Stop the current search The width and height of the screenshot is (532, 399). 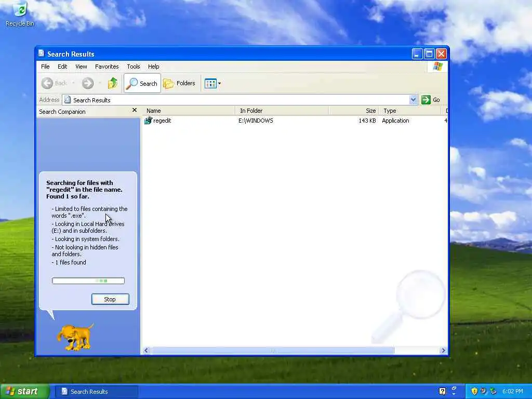[x=110, y=299]
